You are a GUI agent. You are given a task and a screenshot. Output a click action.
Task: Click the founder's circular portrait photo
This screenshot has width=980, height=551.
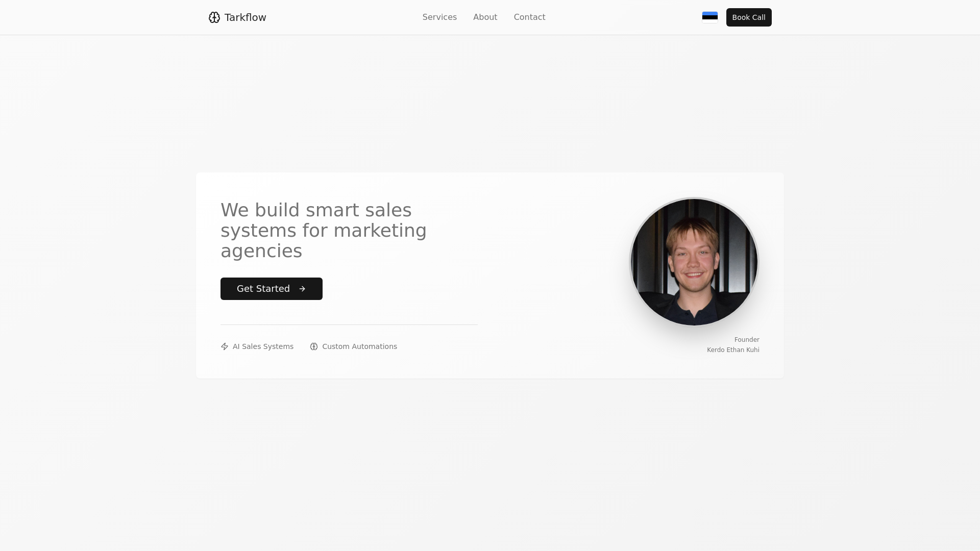694,262
